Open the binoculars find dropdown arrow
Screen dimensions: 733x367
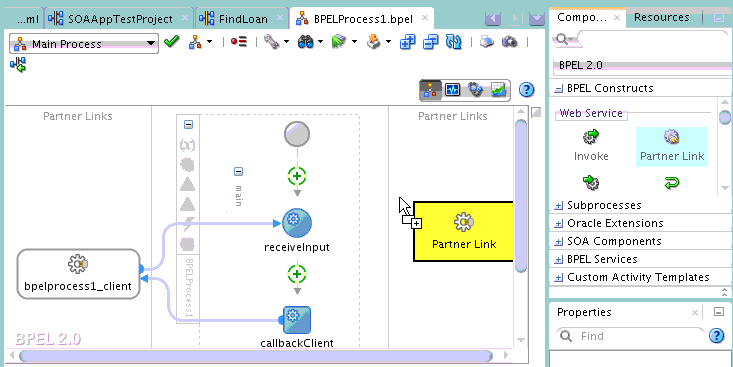coord(320,42)
